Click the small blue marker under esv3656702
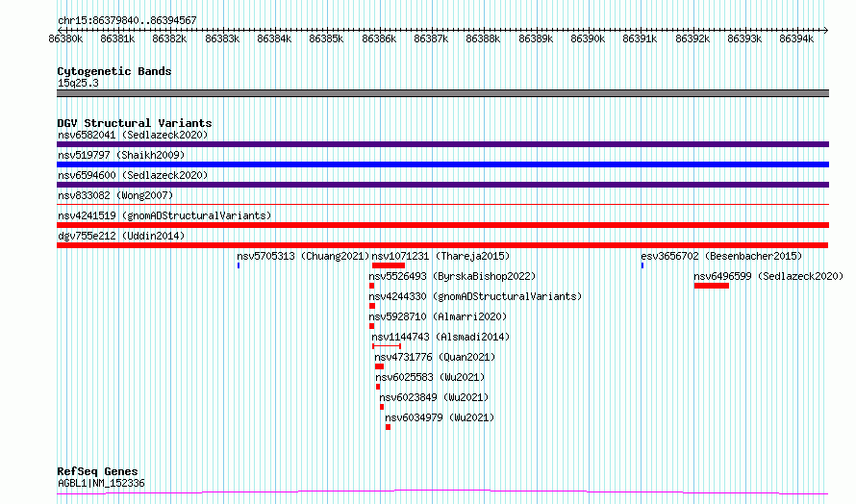856x504 pixels. (x=642, y=265)
